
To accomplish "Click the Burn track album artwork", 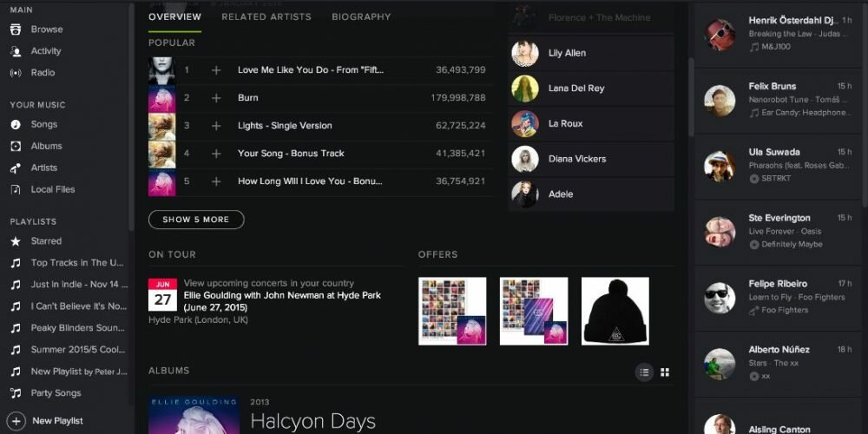I will 162,98.
